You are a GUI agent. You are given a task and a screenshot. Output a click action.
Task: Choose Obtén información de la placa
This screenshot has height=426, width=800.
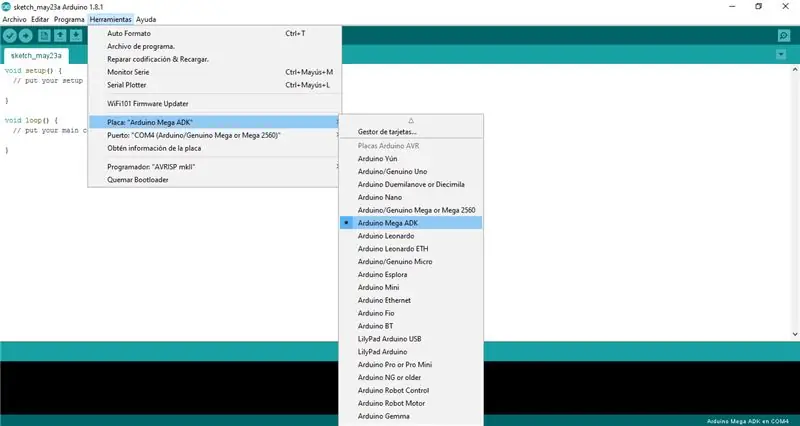click(213, 148)
